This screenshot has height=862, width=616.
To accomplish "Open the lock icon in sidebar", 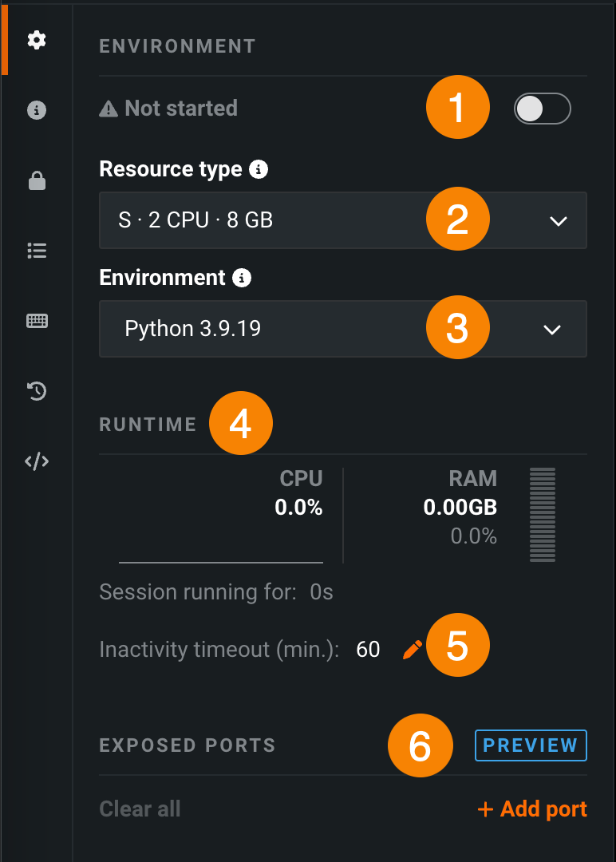I will coord(37,182).
